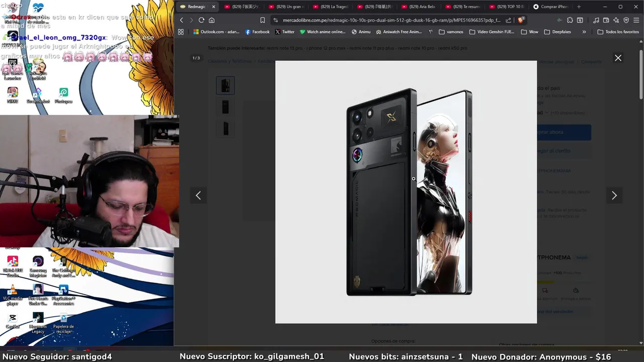Open the Watch anime online bookmark
This screenshot has width=644, height=362.
[323, 32]
